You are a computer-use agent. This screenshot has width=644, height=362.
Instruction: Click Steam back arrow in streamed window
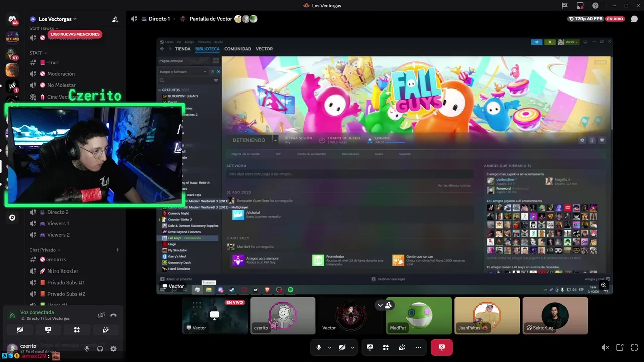tap(162, 49)
